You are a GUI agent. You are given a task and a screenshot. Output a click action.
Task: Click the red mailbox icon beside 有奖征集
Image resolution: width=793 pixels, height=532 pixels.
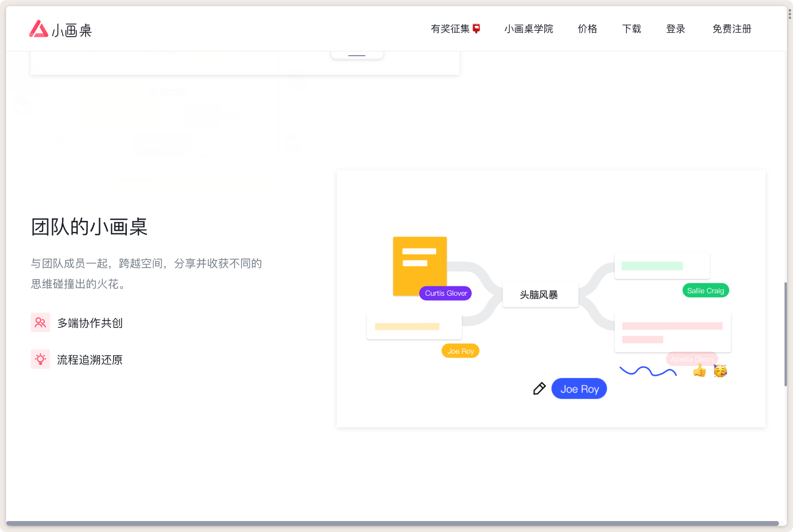[476, 28]
